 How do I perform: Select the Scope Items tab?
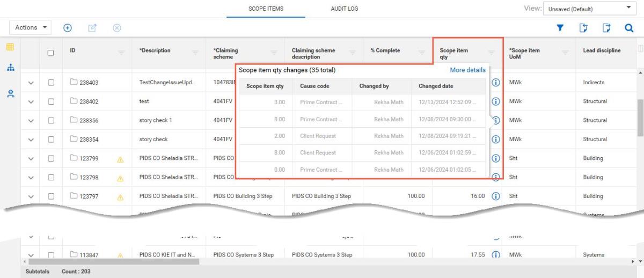coord(266,9)
